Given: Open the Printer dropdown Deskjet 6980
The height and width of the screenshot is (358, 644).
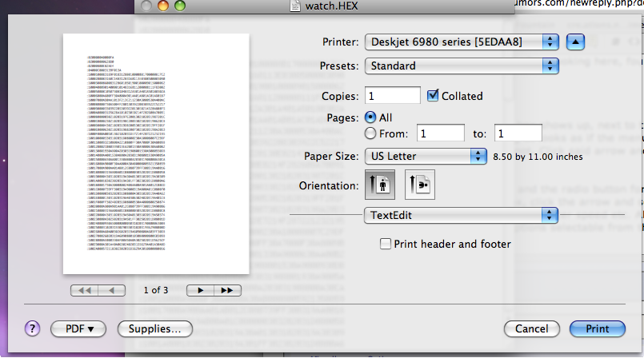Looking at the screenshot, I should point(462,42).
